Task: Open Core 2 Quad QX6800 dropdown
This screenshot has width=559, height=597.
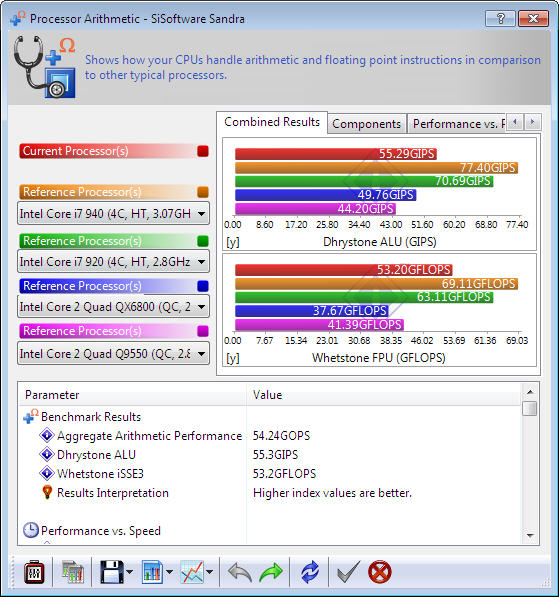Action: [113, 306]
